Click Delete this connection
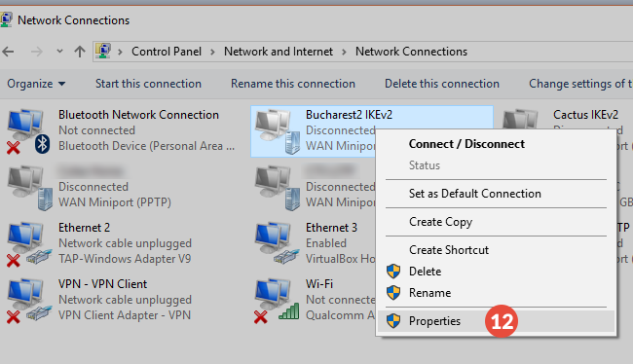 point(442,84)
